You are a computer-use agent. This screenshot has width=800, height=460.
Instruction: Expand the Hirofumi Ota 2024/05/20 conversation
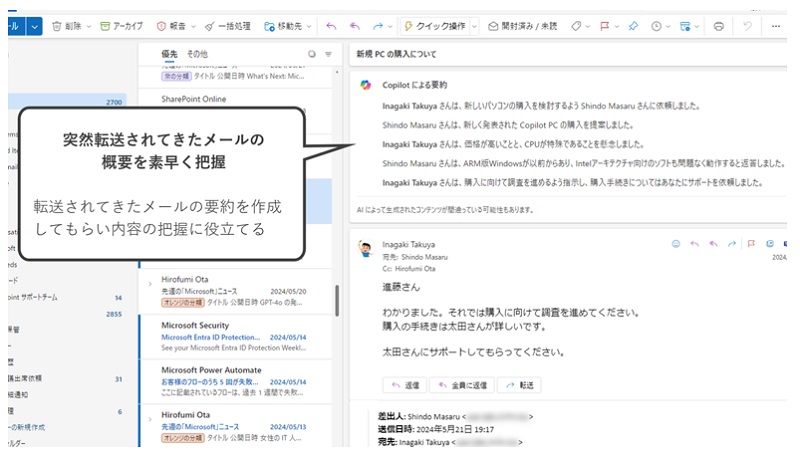[x=150, y=284]
